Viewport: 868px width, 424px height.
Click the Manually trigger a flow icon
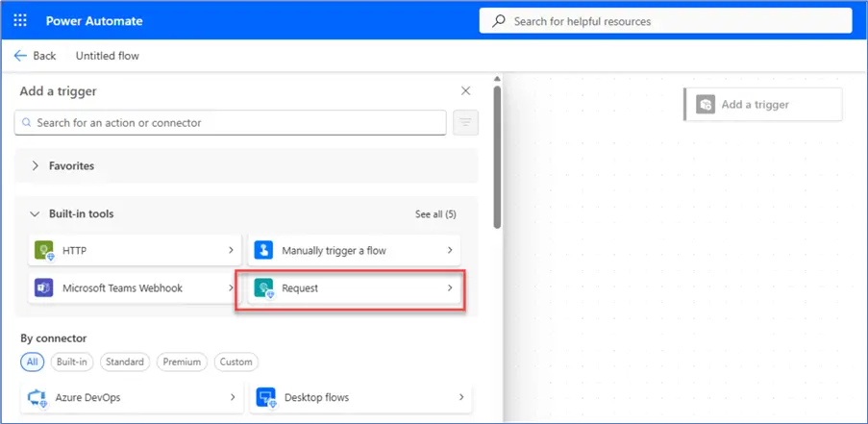coord(263,250)
